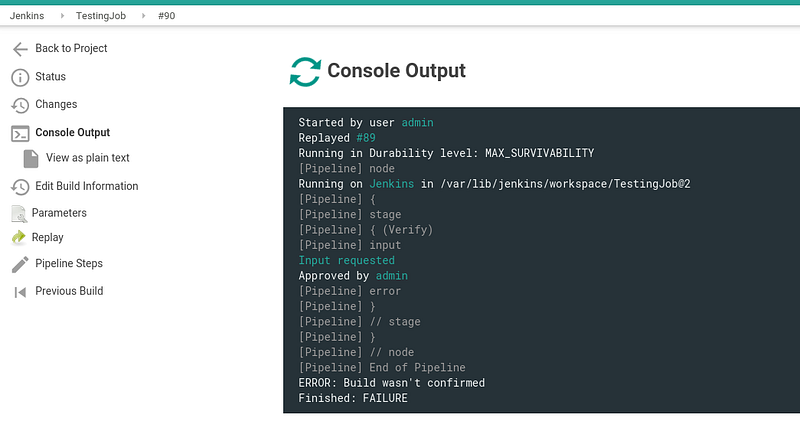Click the Console Output terminal icon

[20, 134]
